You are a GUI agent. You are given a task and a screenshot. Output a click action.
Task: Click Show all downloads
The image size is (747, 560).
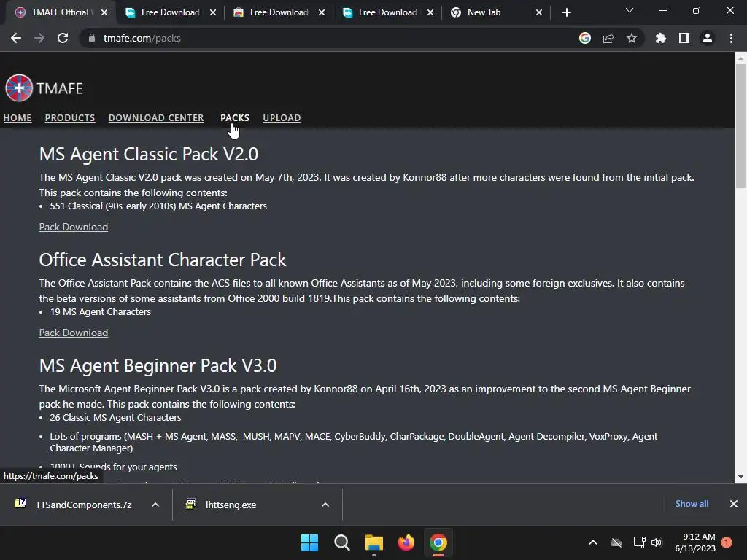(x=692, y=504)
